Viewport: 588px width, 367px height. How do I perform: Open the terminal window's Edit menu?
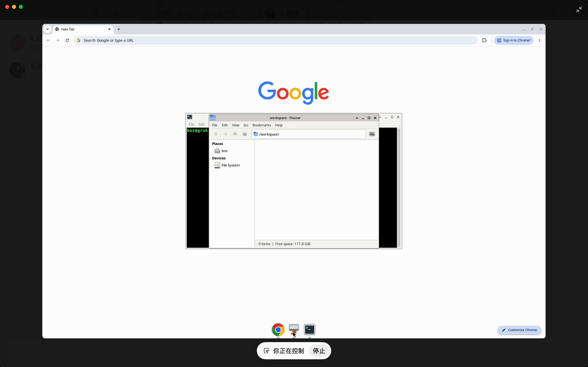point(201,124)
